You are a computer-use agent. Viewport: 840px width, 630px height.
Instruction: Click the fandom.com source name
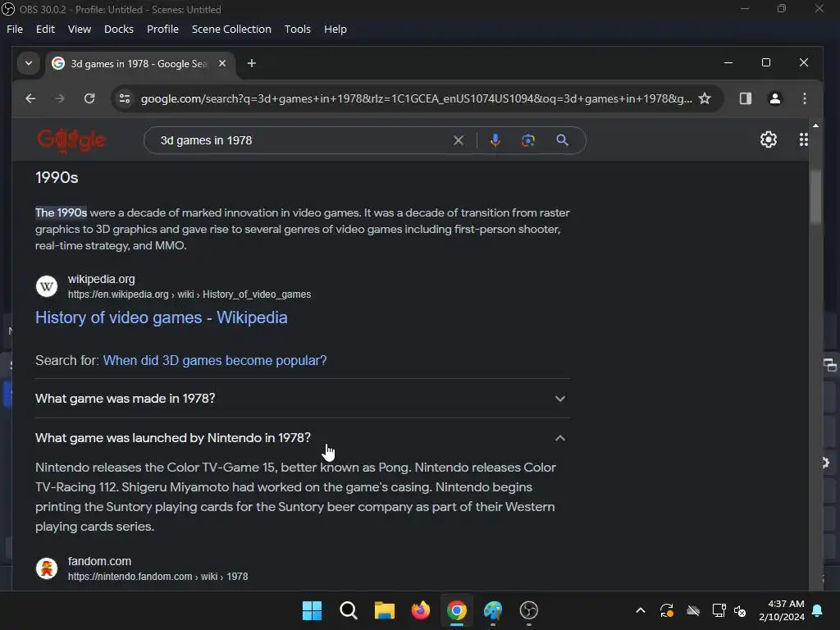(x=99, y=561)
